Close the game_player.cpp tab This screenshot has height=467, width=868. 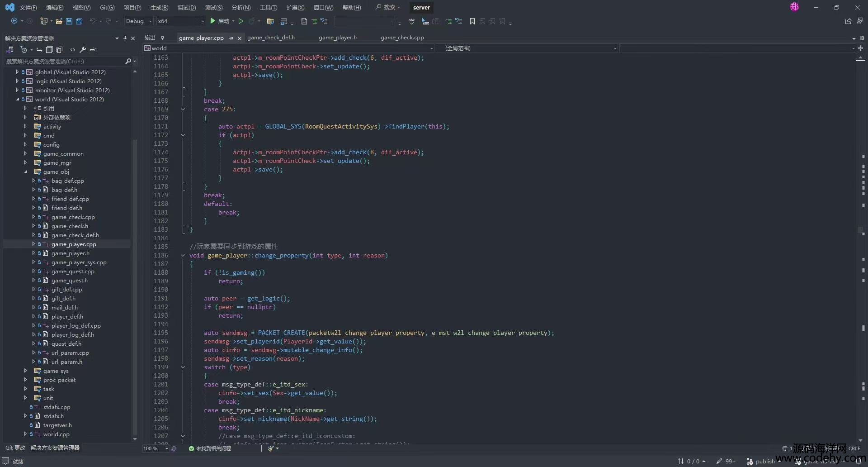point(239,38)
